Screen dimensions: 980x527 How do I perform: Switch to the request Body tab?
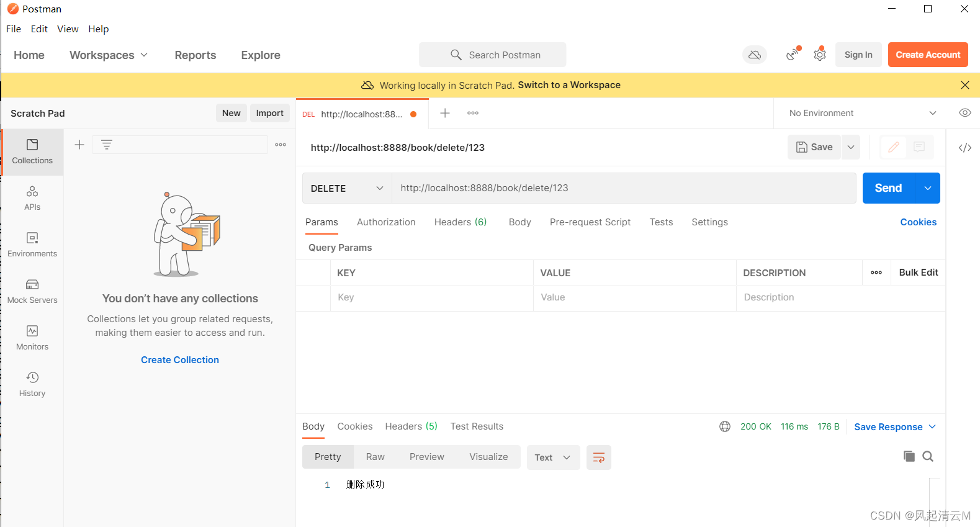click(x=519, y=222)
